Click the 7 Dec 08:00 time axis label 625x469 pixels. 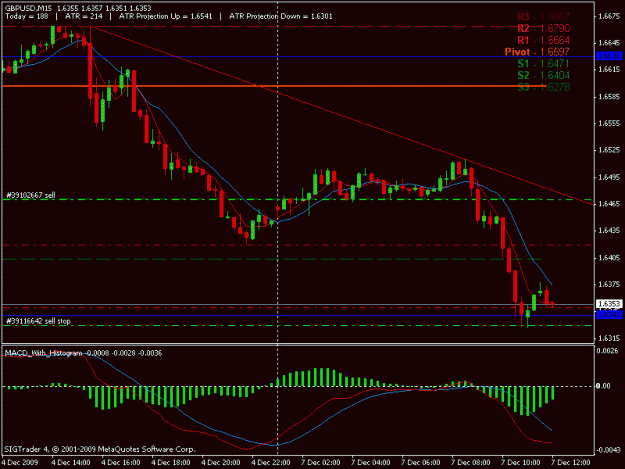[x=471, y=462]
